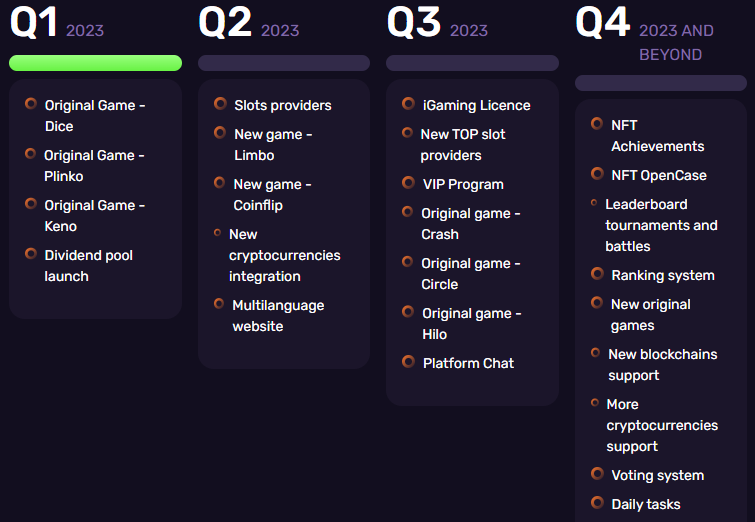Click the Q3 2023 progress bar

tap(472, 63)
